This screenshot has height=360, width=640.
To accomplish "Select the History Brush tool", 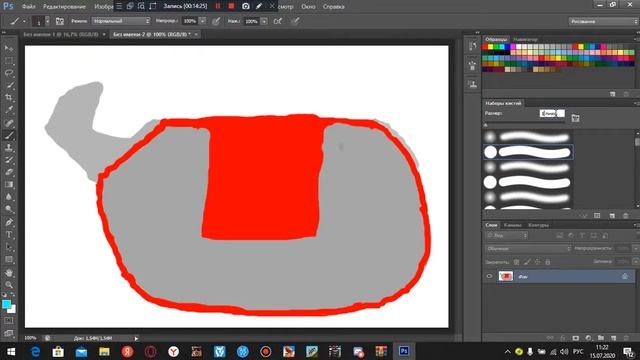I will coord(9,160).
